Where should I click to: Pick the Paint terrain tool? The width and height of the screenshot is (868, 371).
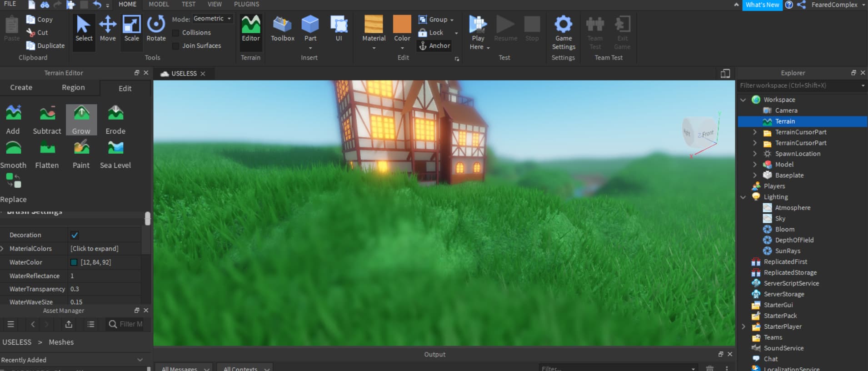pos(81,154)
